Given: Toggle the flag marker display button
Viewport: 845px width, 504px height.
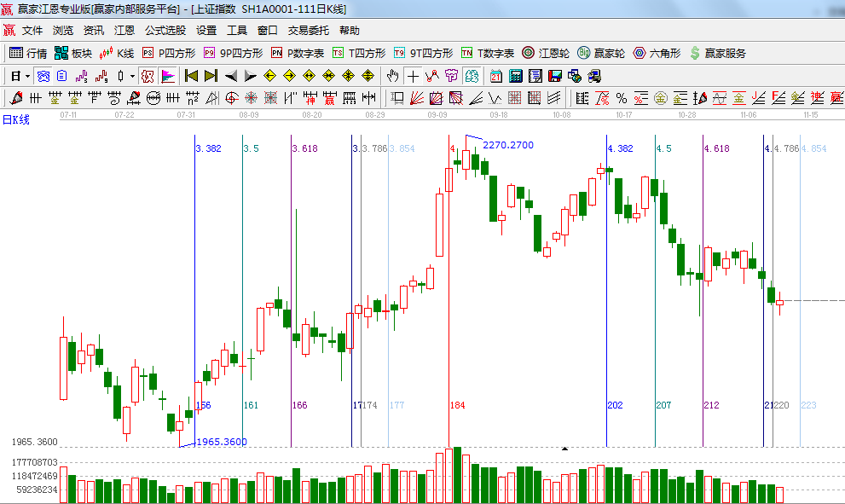Looking at the screenshot, I should pos(168,76).
